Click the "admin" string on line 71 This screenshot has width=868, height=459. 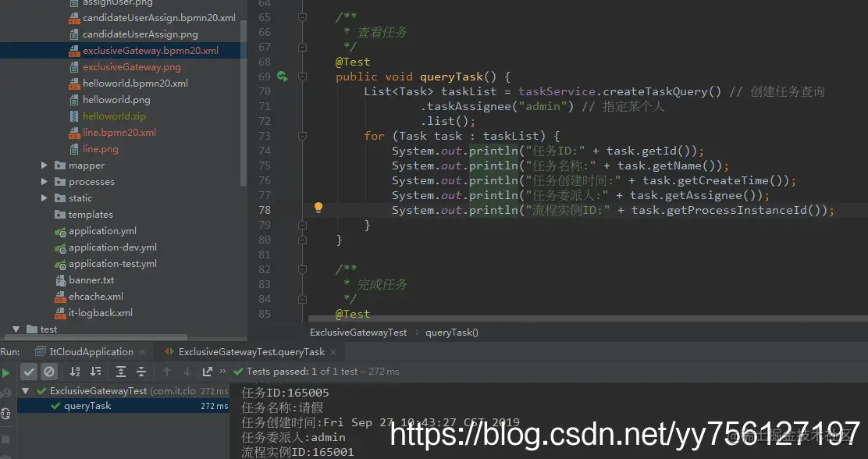[542, 106]
